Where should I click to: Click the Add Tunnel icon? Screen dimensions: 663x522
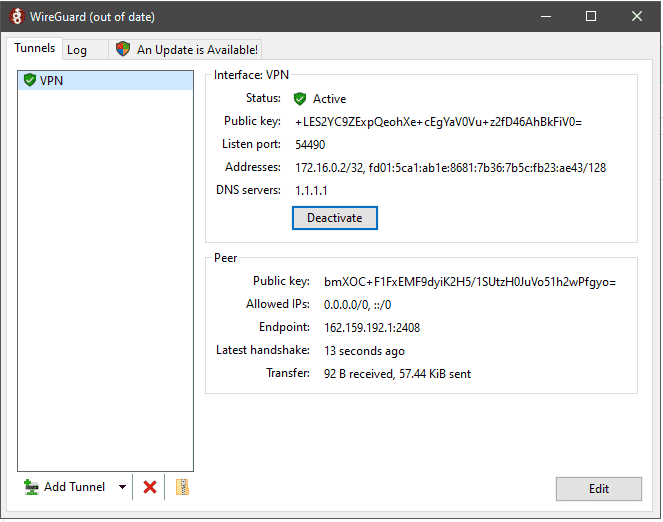(x=31, y=487)
